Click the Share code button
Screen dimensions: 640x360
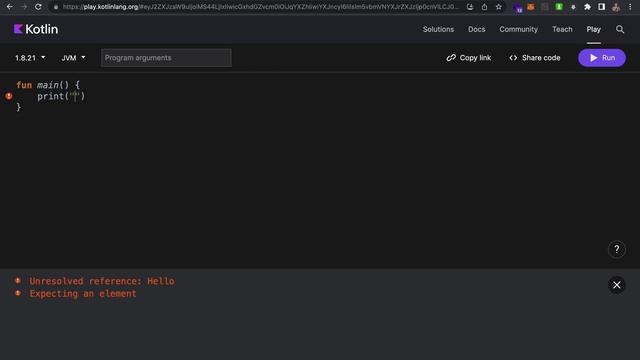535,58
